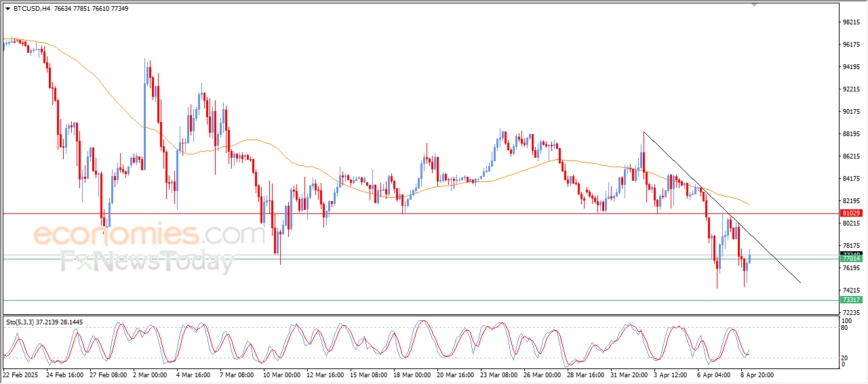The width and height of the screenshot is (868, 384).
Task: Click the 90175 price axis value
Action: pyautogui.click(x=852, y=112)
